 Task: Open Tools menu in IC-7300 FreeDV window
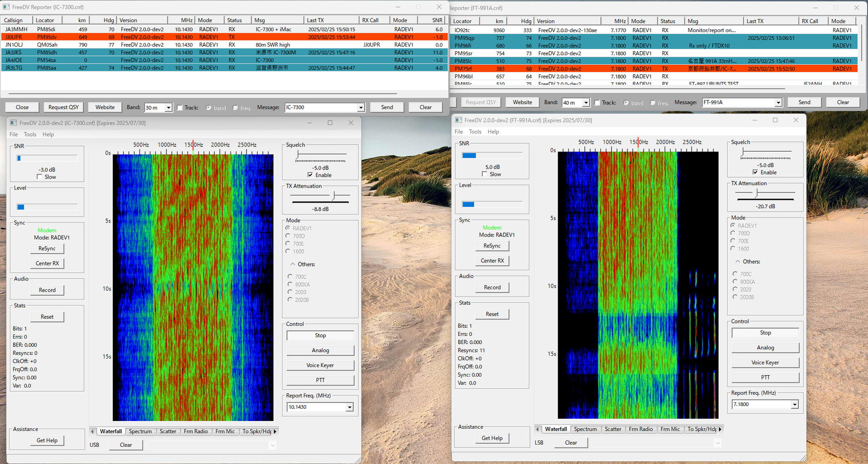coord(30,135)
